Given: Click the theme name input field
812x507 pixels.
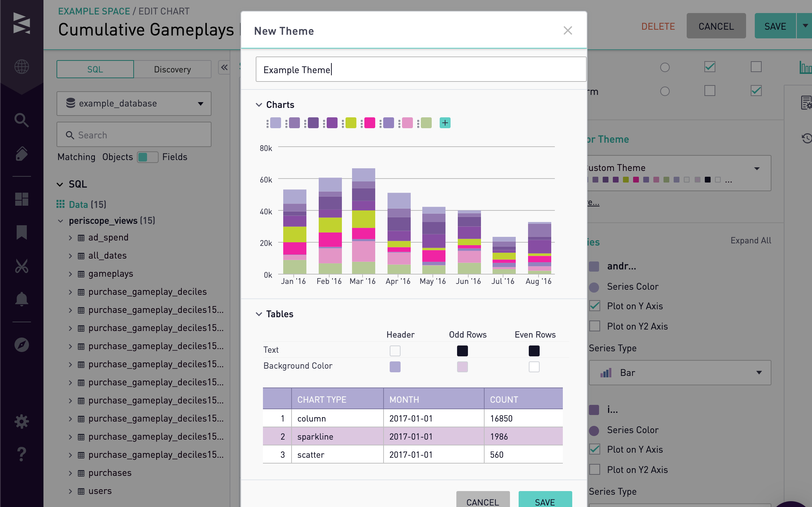Looking at the screenshot, I should coord(421,69).
